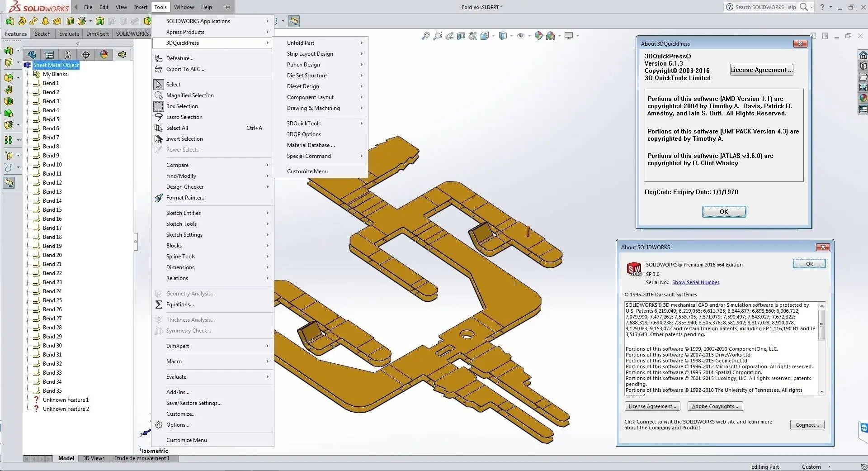
Task: Click the Linear Pattern icon in left toolbar
Action: 9,140
